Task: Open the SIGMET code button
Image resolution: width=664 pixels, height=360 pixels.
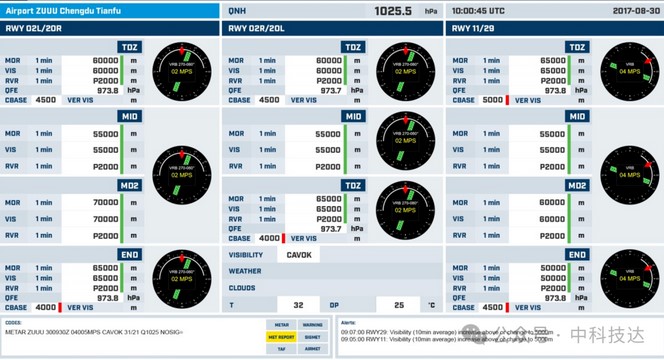Action: [x=312, y=337]
